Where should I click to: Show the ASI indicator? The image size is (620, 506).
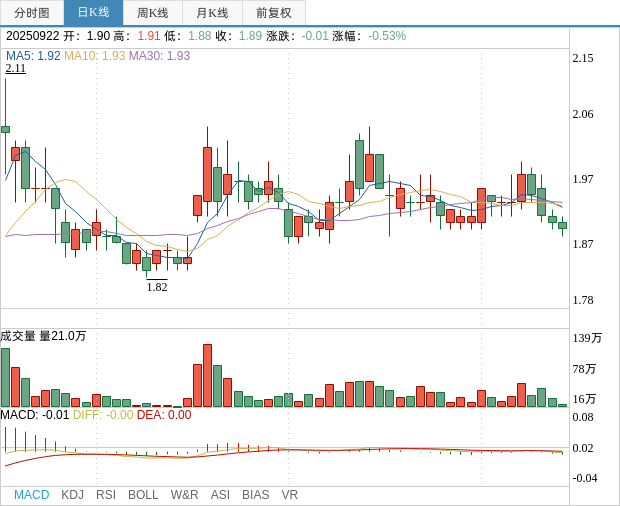(x=220, y=495)
